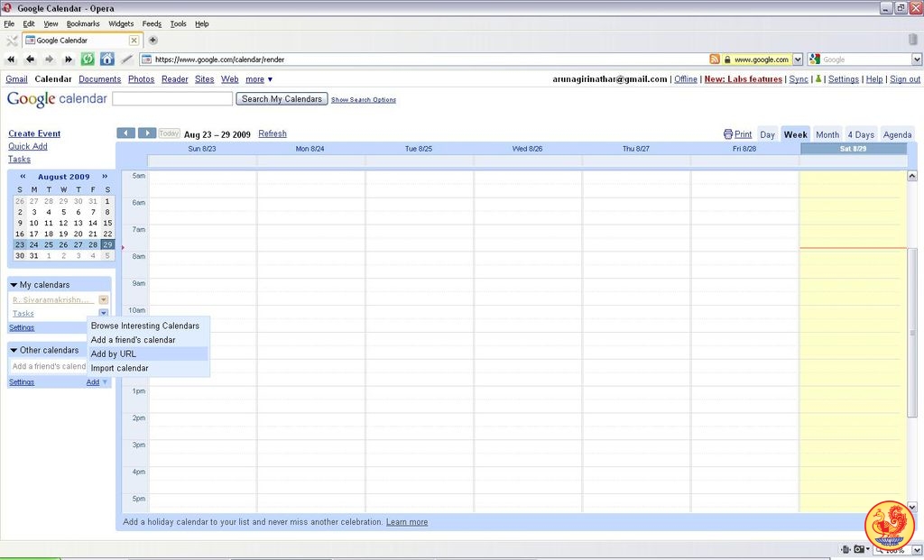Click the Opera rewind navigation icon
Viewport: 924px width, 560px height.
11,60
